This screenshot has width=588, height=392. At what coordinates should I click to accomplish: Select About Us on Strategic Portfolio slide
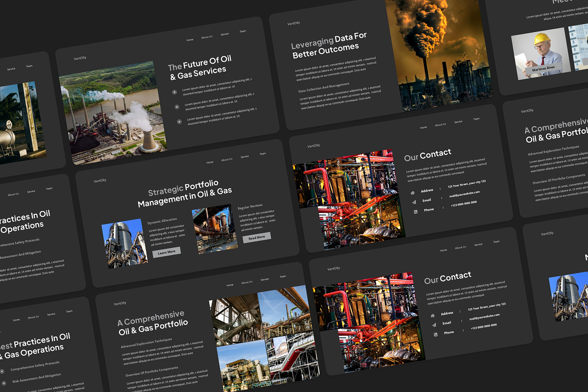[x=227, y=160]
